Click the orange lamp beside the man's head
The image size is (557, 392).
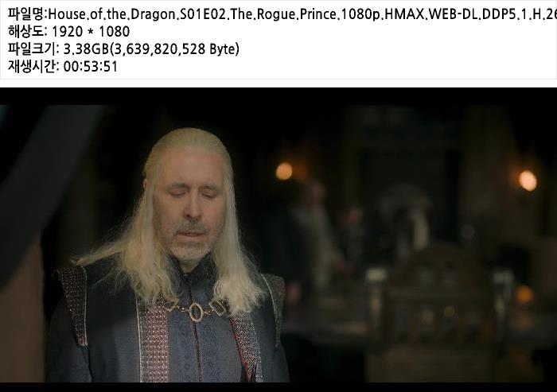(284, 171)
